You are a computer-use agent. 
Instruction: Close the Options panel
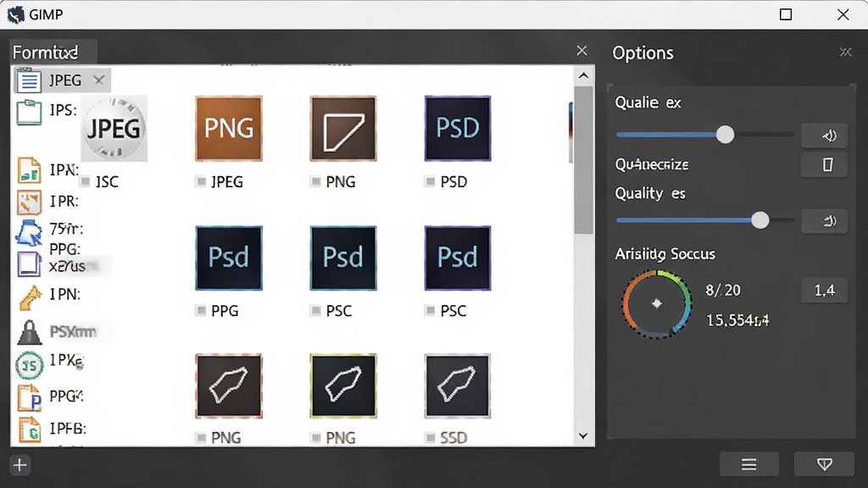[845, 52]
